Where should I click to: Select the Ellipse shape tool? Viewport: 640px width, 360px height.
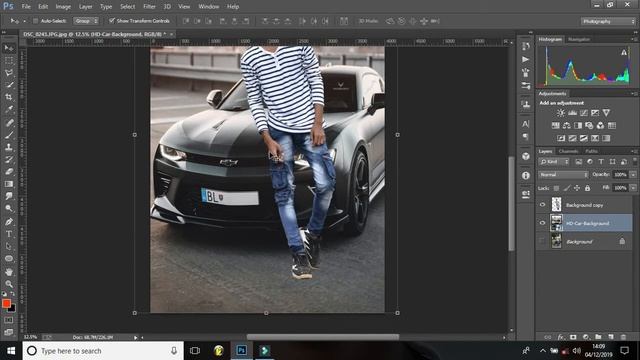point(9,258)
